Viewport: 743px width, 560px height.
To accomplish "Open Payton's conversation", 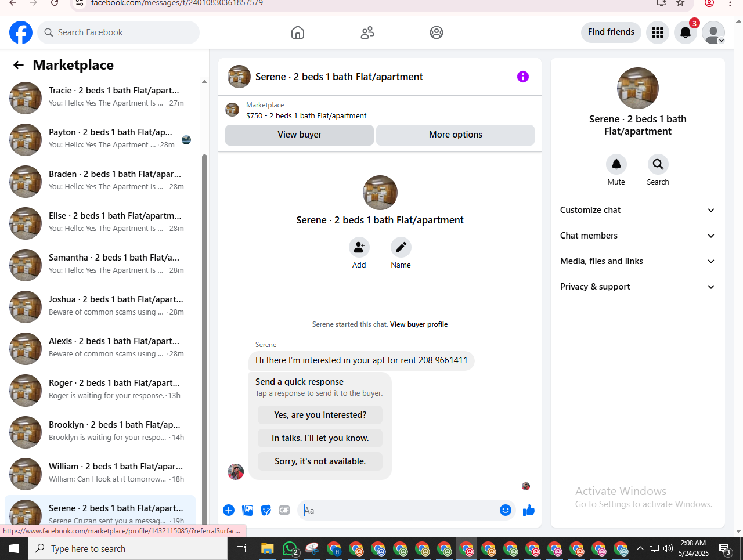I will 100,140.
